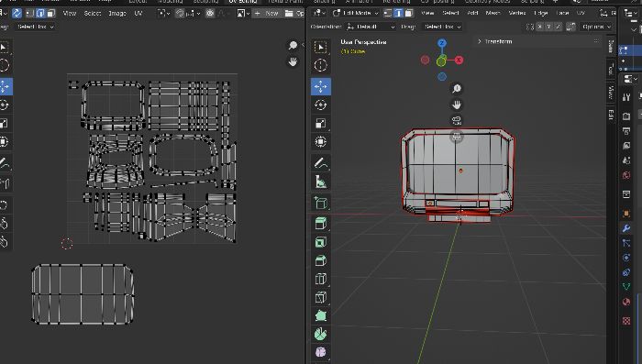Image resolution: width=642 pixels, height=364 pixels.
Task: Open the Edge menu in 3D viewport
Action: 540,13
